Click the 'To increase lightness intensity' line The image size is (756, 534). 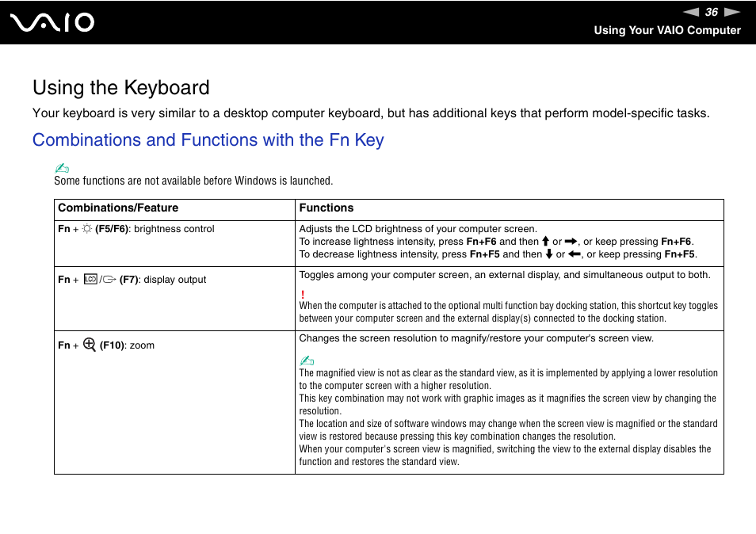click(497, 242)
